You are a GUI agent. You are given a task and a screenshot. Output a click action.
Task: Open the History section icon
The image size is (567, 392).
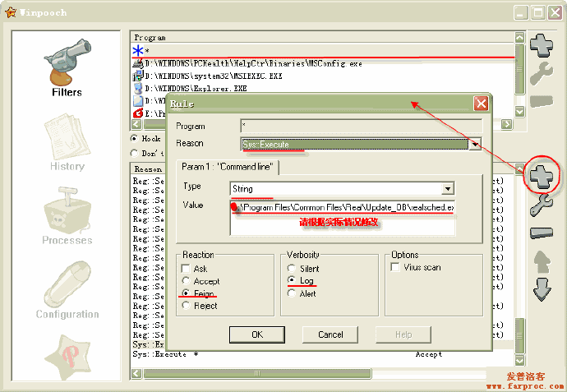67,141
